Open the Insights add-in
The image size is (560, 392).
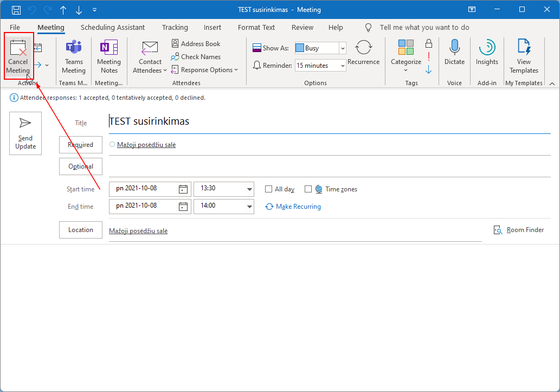pyautogui.click(x=487, y=48)
